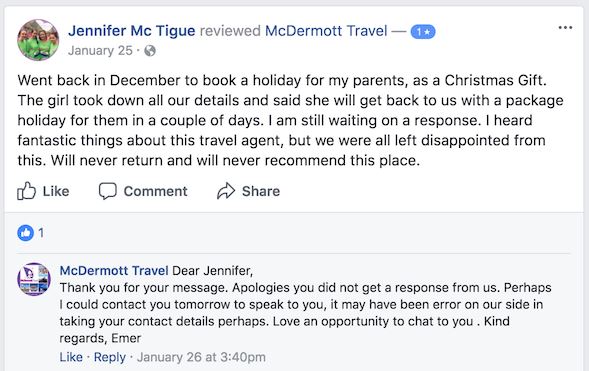Screen dimensions: 589x371
Task: Click the Like text label under the review
Action: coord(56,191)
